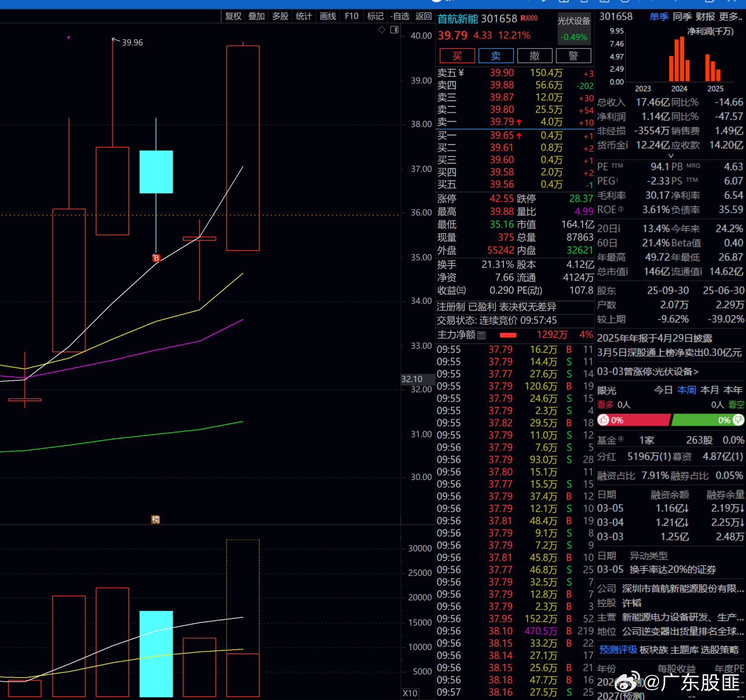This screenshot has width=746, height=700.
Task: Open the 更多.. financial options
Action: tap(731, 17)
